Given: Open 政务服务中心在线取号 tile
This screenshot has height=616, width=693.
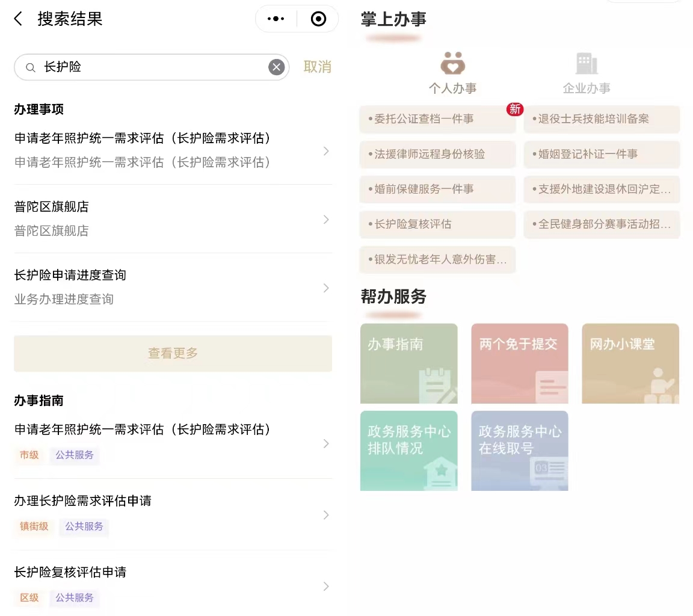Looking at the screenshot, I should tap(519, 451).
